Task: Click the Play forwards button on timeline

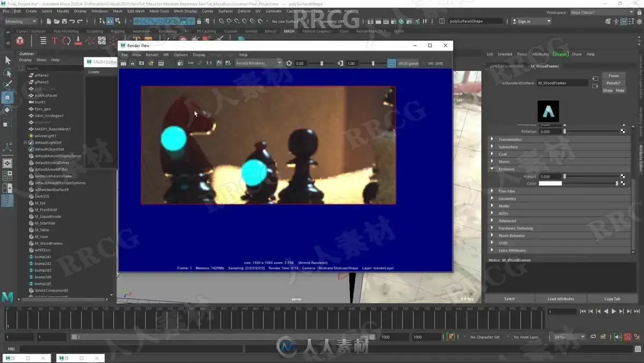Action: [613, 311]
